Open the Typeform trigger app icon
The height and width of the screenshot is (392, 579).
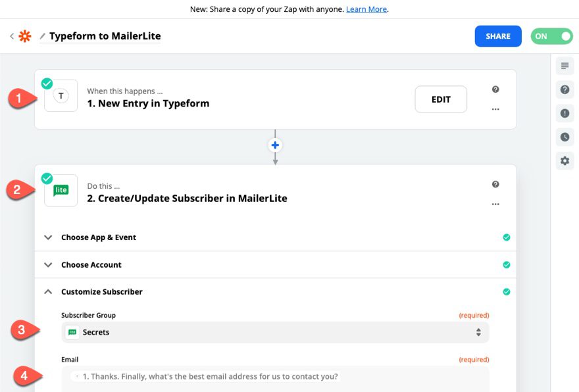[x=61, y=95]
